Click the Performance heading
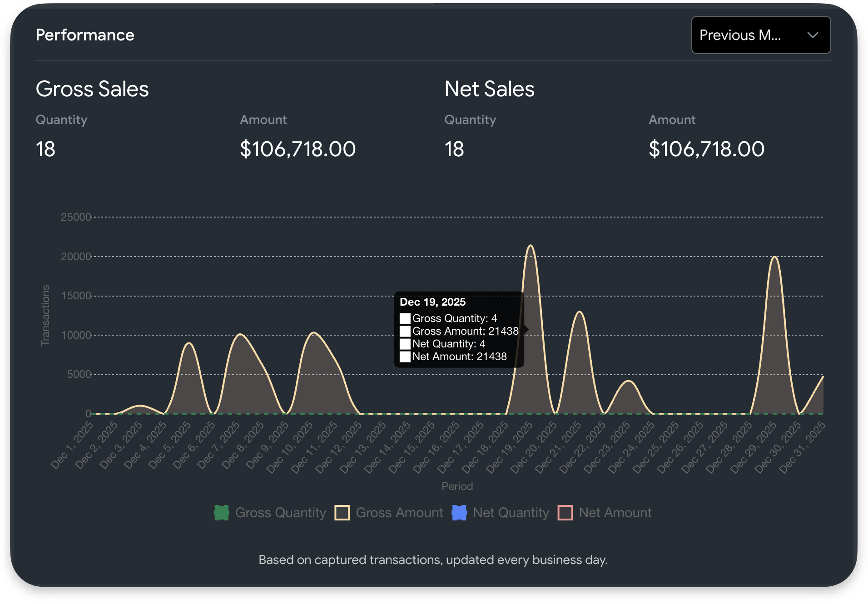 point(85,35)
